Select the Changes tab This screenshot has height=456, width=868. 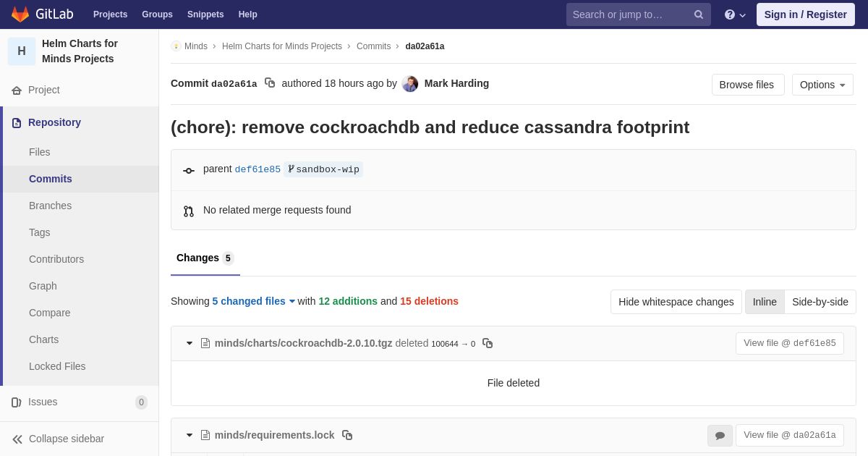pos(205,258)
